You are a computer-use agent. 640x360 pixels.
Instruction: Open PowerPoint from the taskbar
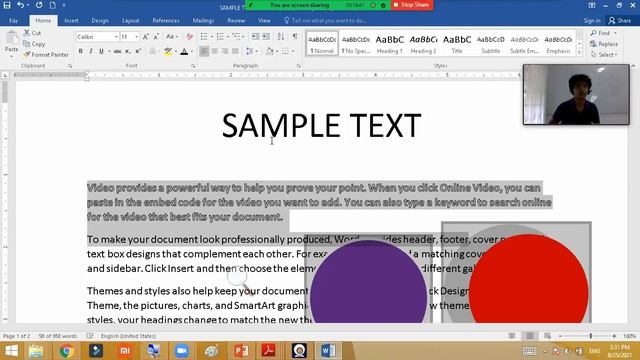coord(241,351)
